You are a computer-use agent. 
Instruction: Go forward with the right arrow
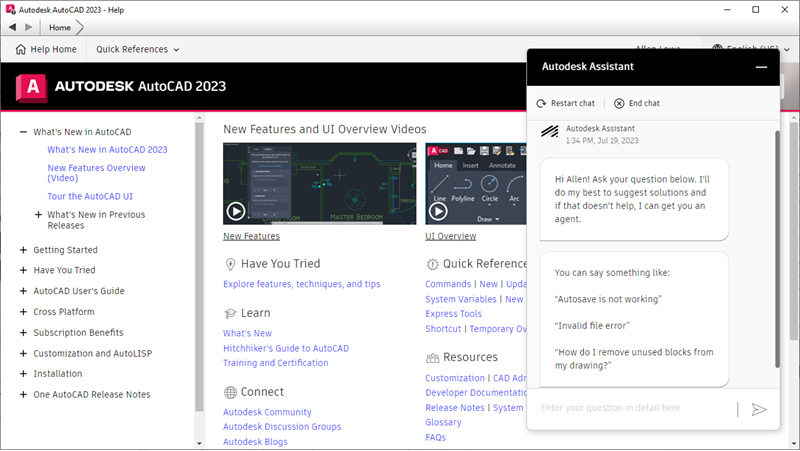(x=29, y=27)
